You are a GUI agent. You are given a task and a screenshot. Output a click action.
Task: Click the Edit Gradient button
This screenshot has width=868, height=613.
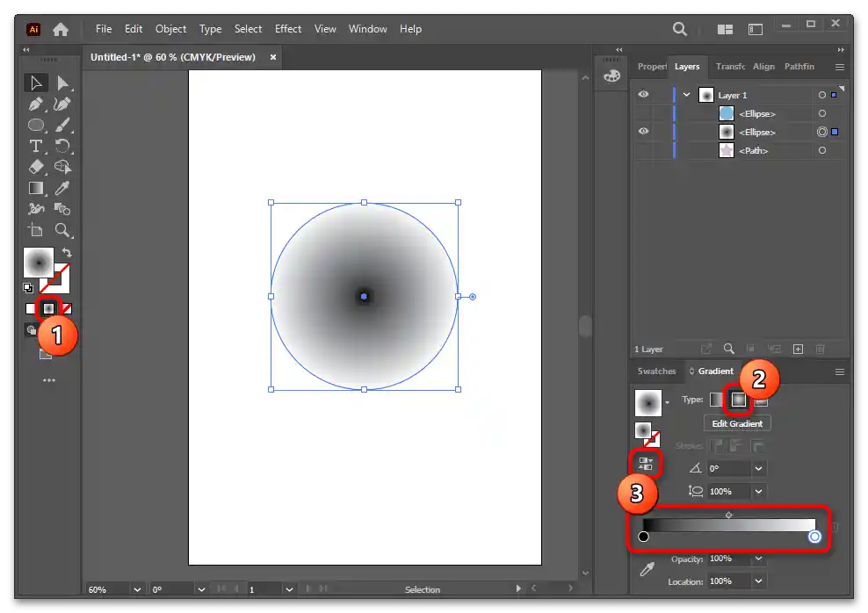[736, 423]
